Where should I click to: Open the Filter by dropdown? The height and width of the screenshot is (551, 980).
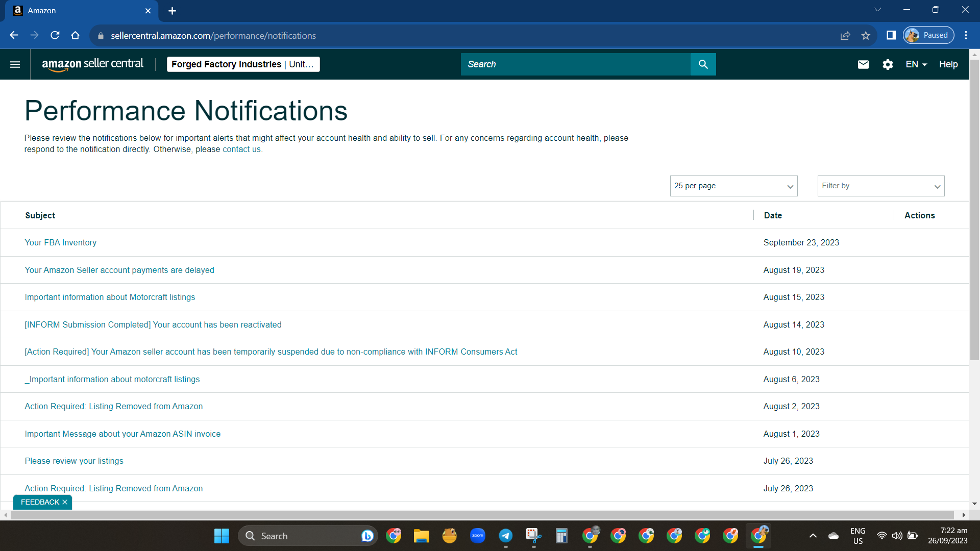881,186
